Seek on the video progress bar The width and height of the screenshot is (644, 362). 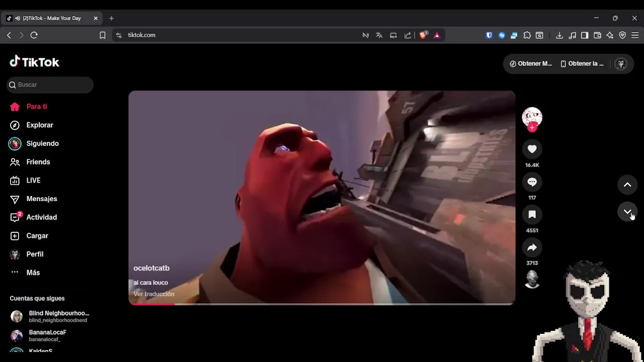click(x=322, y=304)
